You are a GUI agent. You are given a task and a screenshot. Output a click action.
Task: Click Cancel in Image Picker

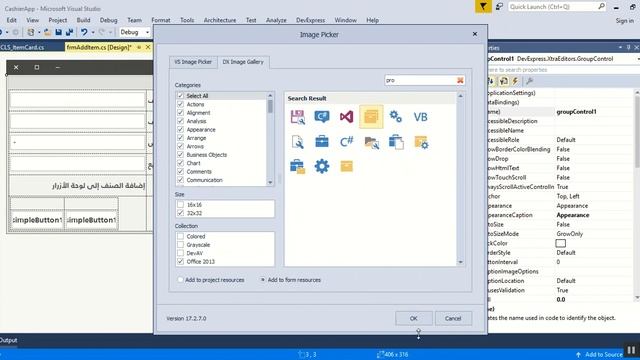[x=453, y=318]
